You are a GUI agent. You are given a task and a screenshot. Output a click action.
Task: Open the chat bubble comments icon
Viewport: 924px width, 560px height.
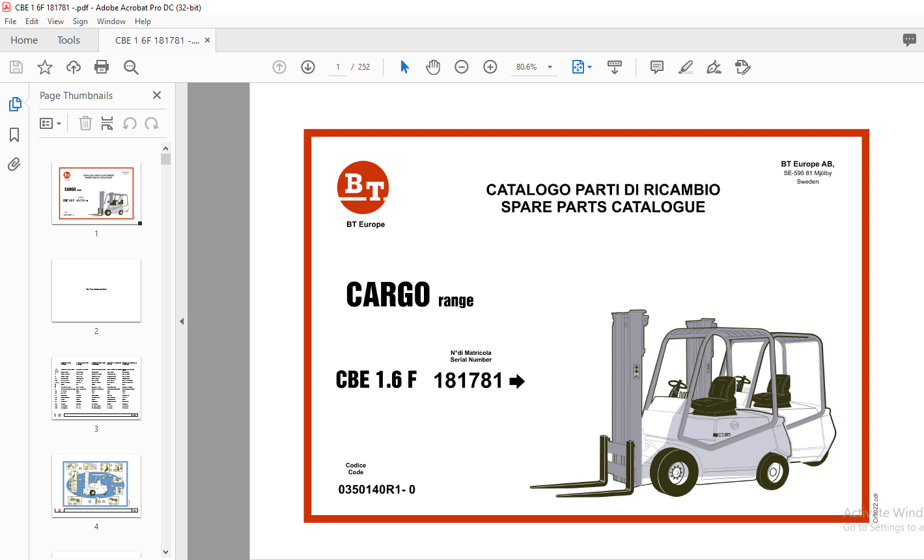(910, 40)
